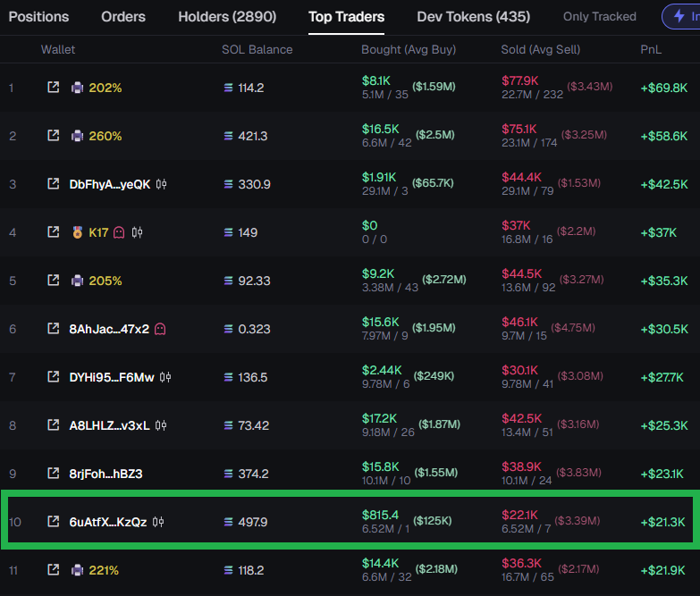Click bought amount $815.4
The height and width of the screenshot is (596, 700).
pyautogui.click(x=380, y=515)
